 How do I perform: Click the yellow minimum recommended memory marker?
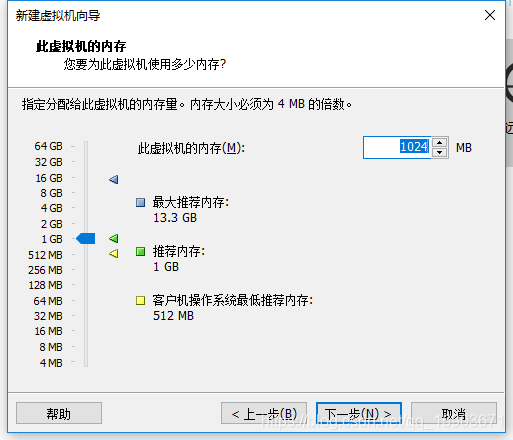point(114,254)
